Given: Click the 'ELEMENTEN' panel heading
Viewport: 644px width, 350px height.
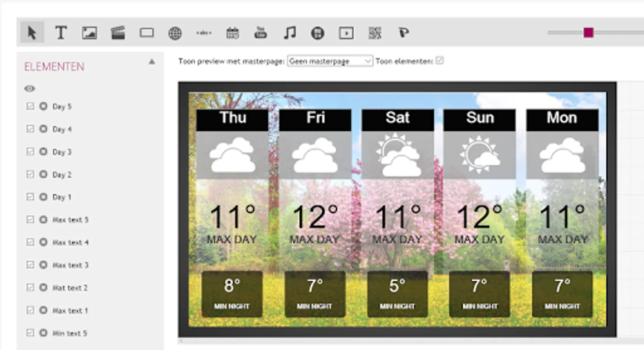Looking at the screenshot, I should [54, 67].
